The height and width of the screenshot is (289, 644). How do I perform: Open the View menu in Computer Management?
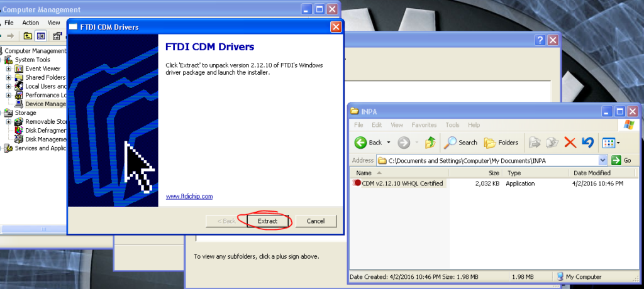coord(54,23)
